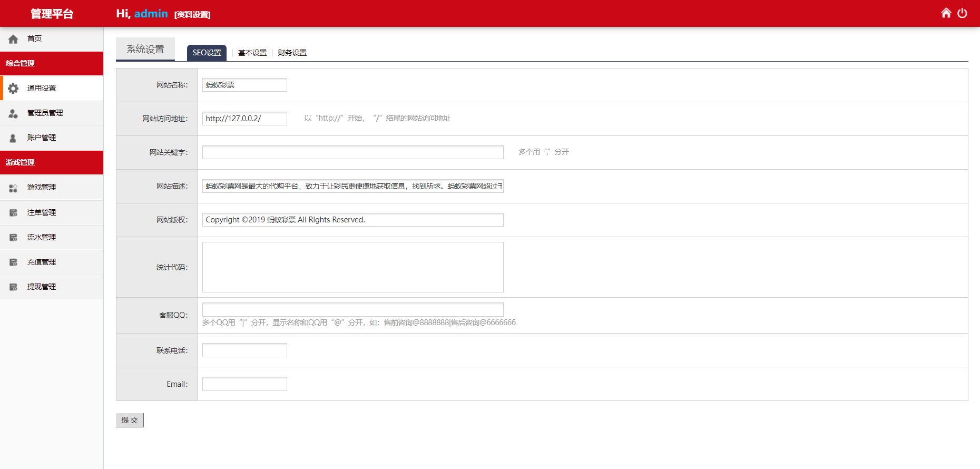
Task: Click the house icon beside 首页
Action: pyautogui.click(x=13, y=39)
